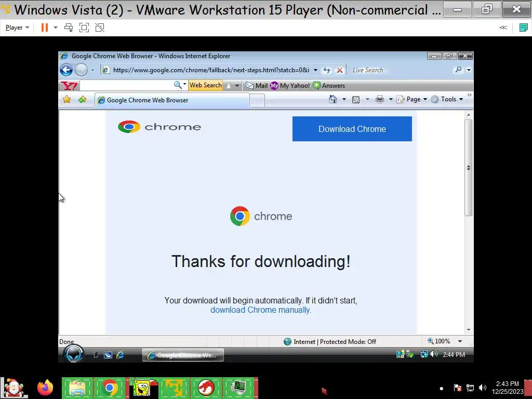Viewport: 532px width, 399px height.
Task: Click Switch Between Windows quick launch icon
Action: pyautogui.click(x=108, y=355)
